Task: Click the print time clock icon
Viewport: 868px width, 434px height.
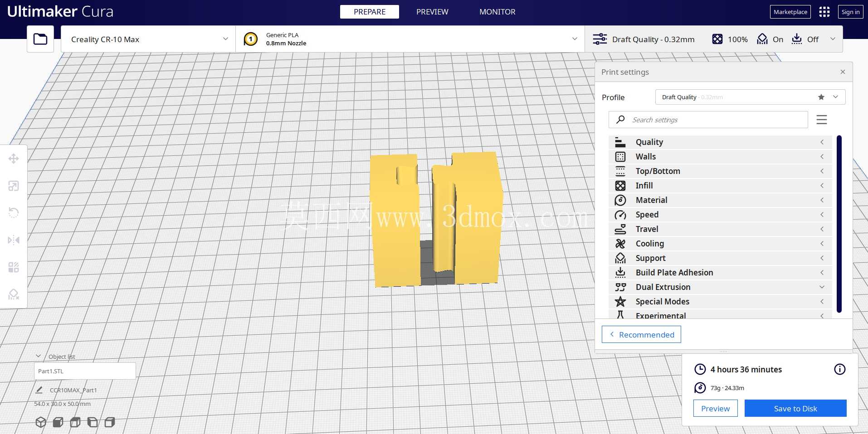Action: point(700,369)
